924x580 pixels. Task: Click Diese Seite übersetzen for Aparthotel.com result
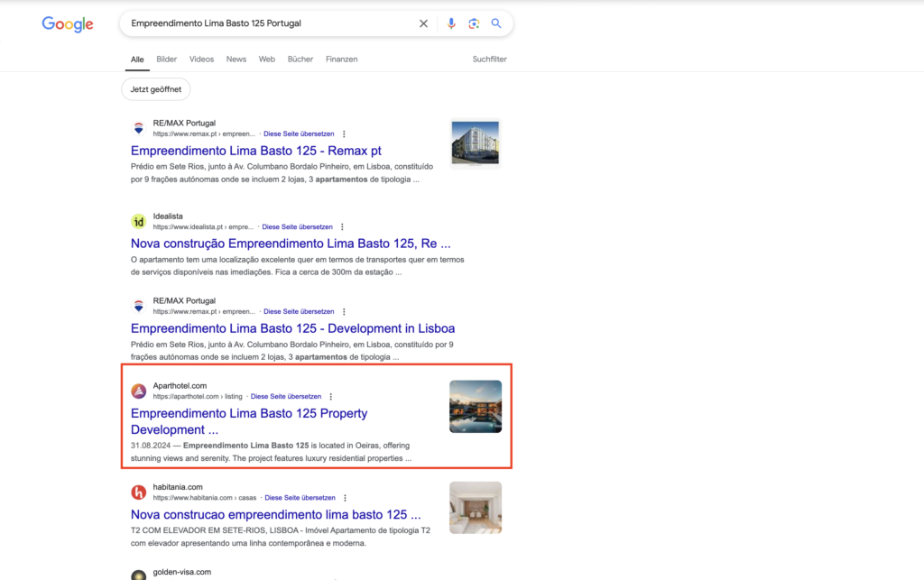(x=286, y=397)
